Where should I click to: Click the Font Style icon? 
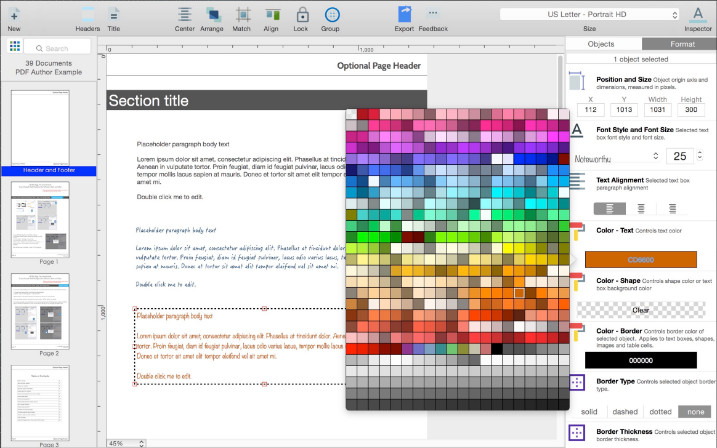point(577,130)
